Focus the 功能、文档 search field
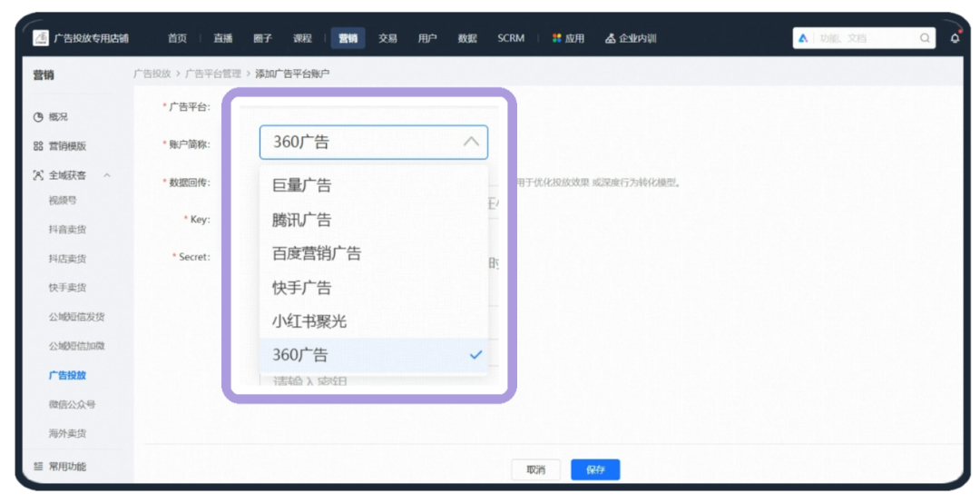Image resolution: width=980 pixels, height=503 pixels. click(x=864, y=38)
